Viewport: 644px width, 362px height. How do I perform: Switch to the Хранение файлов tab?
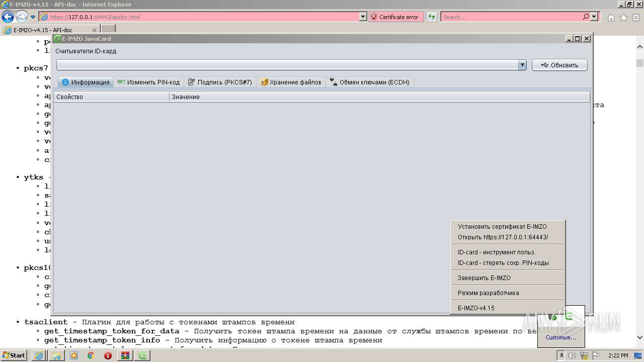pos(291,82)
